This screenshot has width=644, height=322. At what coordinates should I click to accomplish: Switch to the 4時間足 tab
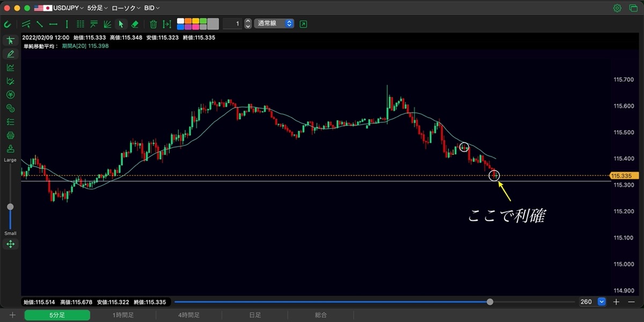click(189, 315)
